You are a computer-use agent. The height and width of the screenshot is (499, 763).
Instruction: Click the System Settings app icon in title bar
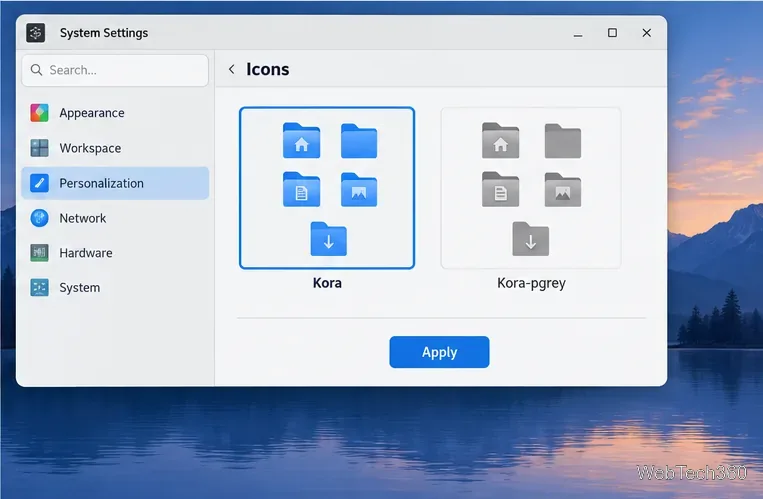36,33
